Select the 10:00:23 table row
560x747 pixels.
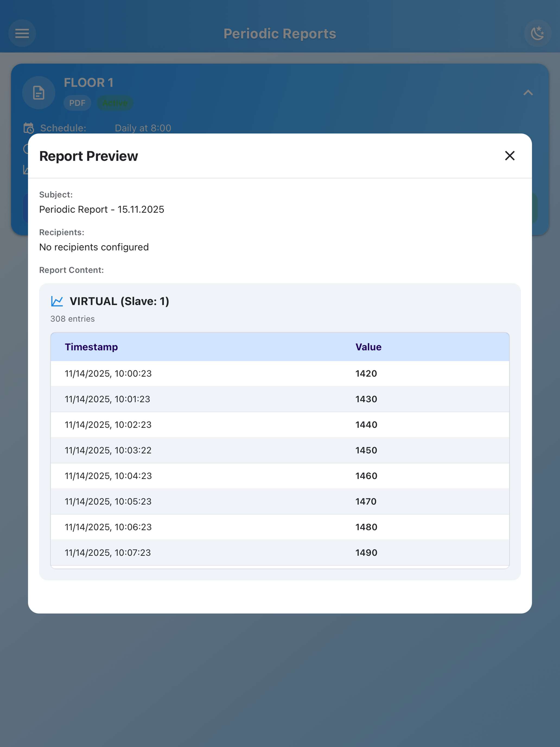click(108, 373)
